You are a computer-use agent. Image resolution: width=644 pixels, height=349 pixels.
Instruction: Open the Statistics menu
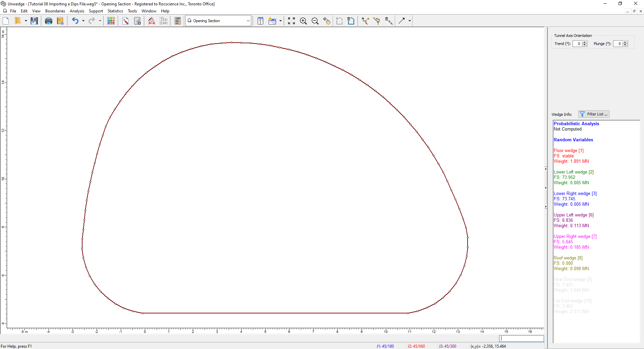(115, 11)
